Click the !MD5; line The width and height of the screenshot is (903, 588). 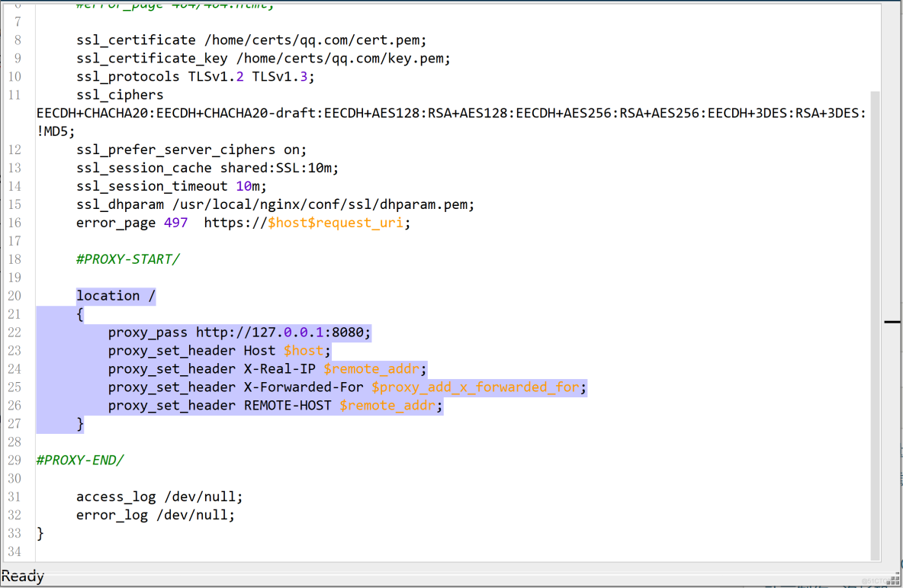(x=56, y=132)
